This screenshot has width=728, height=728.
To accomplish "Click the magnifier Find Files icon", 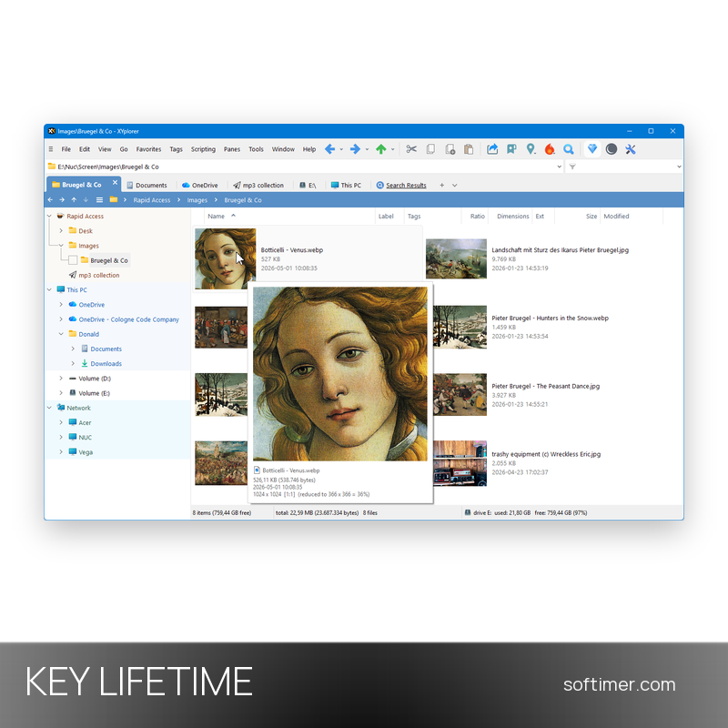I will [568, 149].
